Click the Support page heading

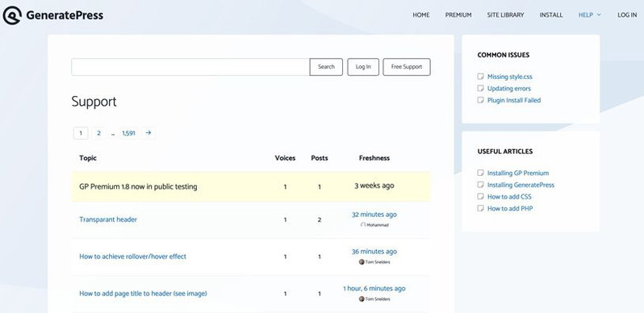pos(94,102)
